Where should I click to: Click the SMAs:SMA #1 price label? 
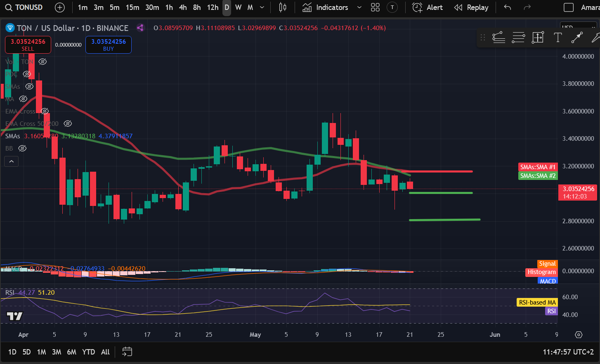click(538, 167)
